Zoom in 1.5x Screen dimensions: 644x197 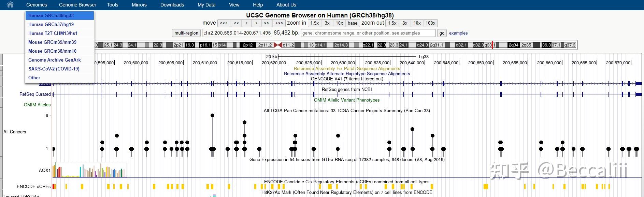tap(315, 23)
